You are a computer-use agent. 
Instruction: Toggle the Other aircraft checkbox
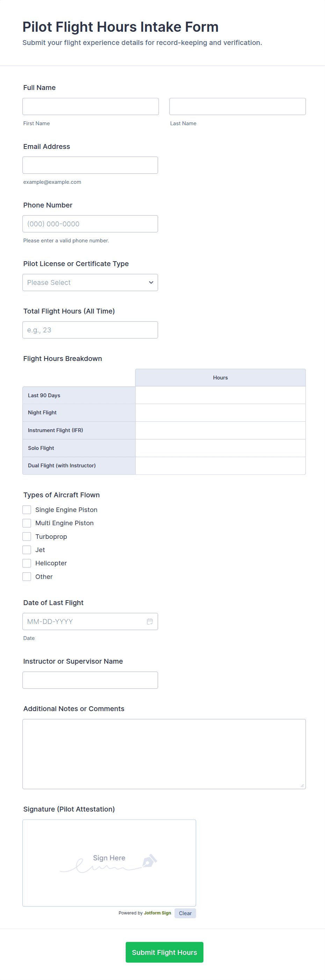pyautogui.click(x=27, y=577)
